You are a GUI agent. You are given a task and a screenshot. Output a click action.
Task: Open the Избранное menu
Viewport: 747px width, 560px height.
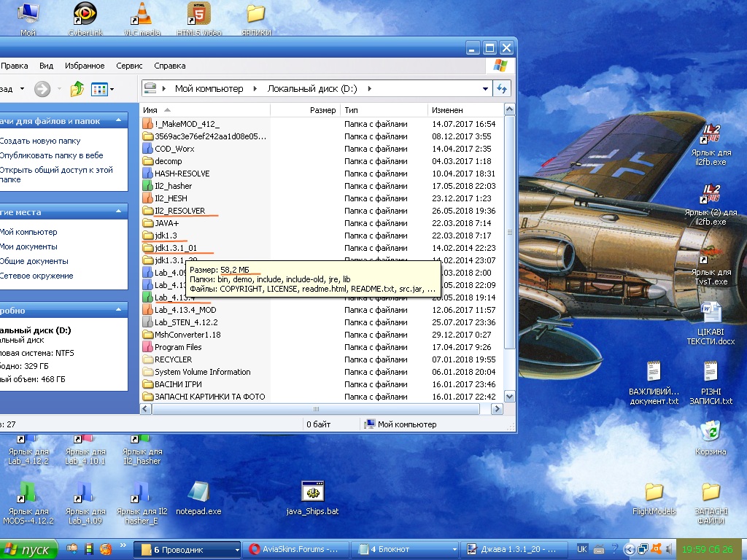coord(85,66)
